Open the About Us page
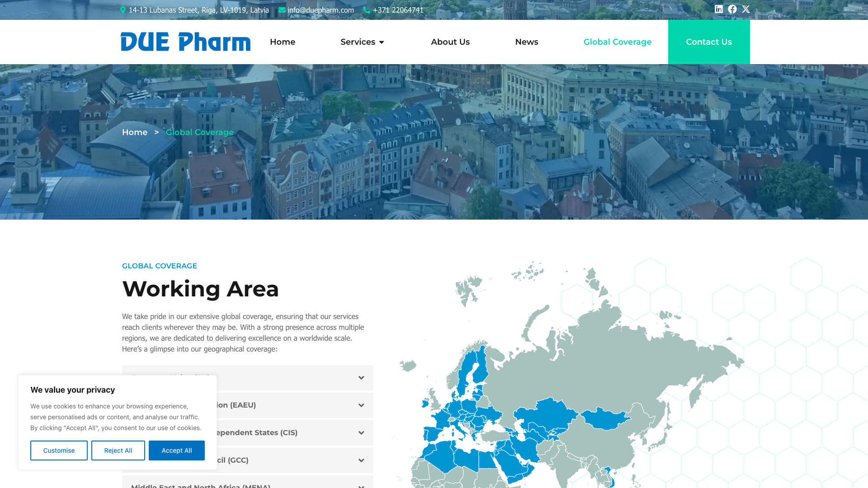 [x=450, y=42]
